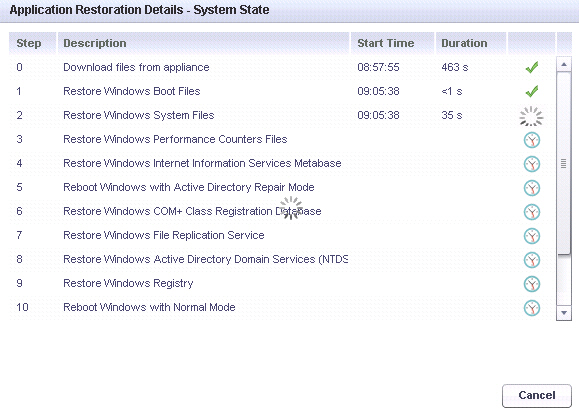Click pending clock icon for IIS Metabase step
Viewport: 579px width, 414px height.
click(x=532, y=164)
